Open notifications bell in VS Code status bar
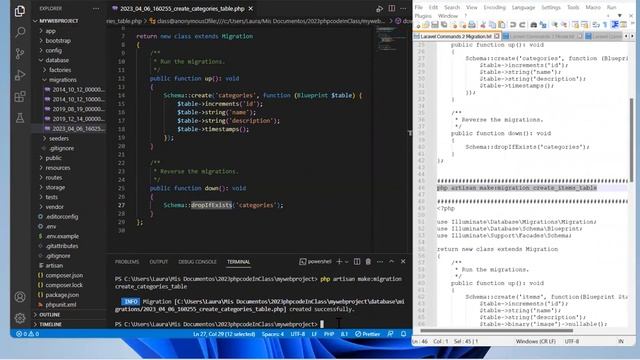Image resolution: width=640 pixels, height=360 pixels. tap(403, 334)
